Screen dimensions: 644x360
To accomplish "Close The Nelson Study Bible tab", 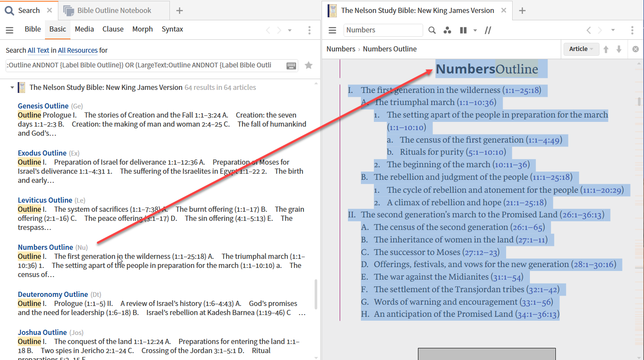I will click(504, 10).
